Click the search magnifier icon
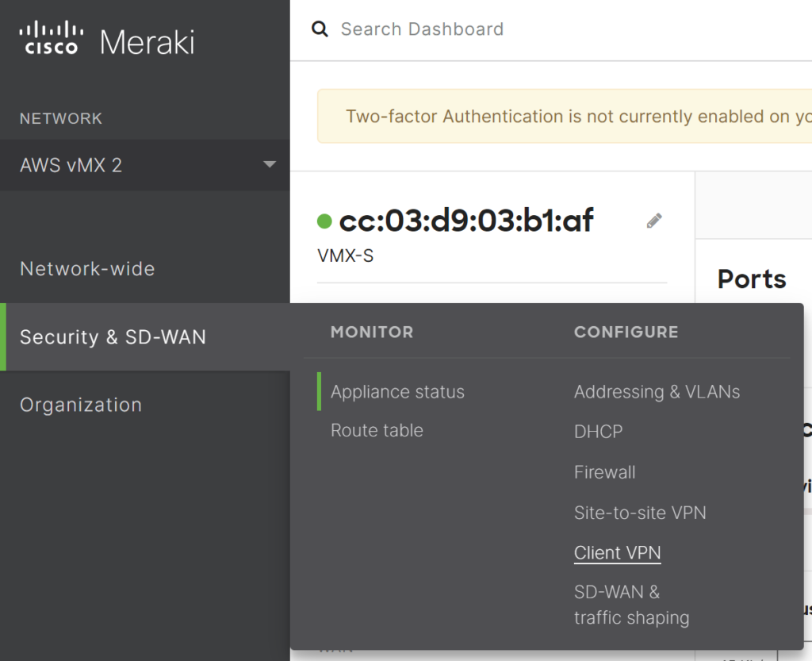This screenshot has height=661, width=812. pyautogui.click(x=320, y=29)
